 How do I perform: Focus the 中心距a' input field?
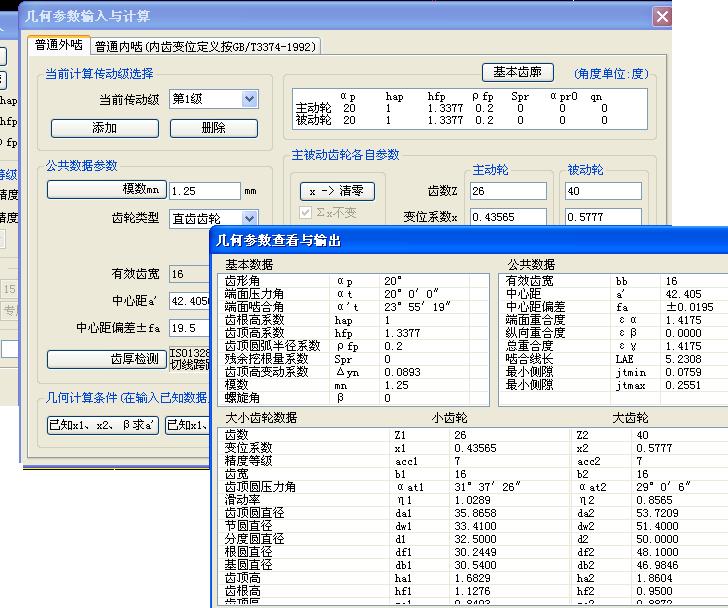(190, 301)
